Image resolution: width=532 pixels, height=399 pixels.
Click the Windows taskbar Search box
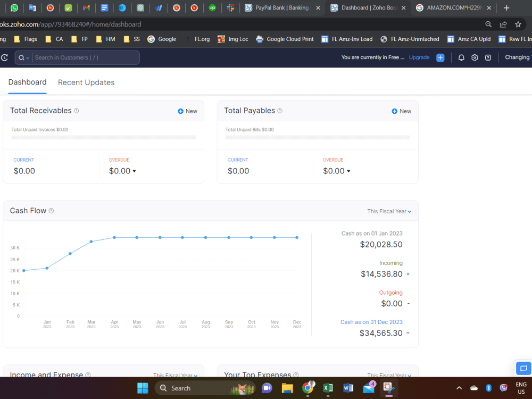click(x=205, y=388)
